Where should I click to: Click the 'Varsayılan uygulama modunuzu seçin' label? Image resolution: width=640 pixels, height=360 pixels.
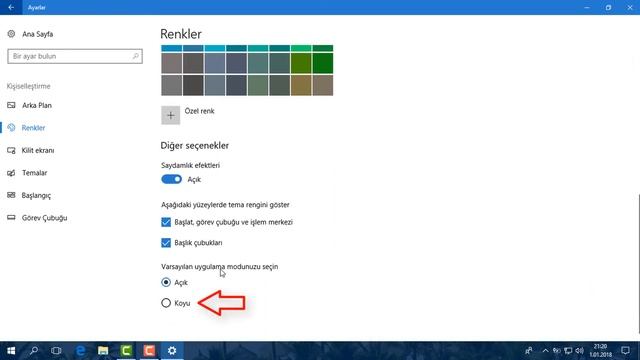pos(220,267)
